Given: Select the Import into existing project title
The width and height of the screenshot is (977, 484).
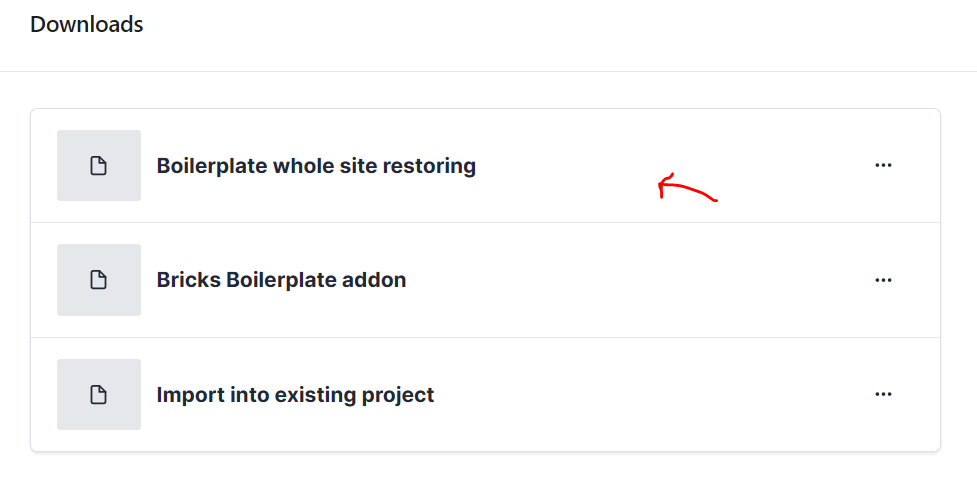Looking at the screenshot, I should (x=295, y=395).
